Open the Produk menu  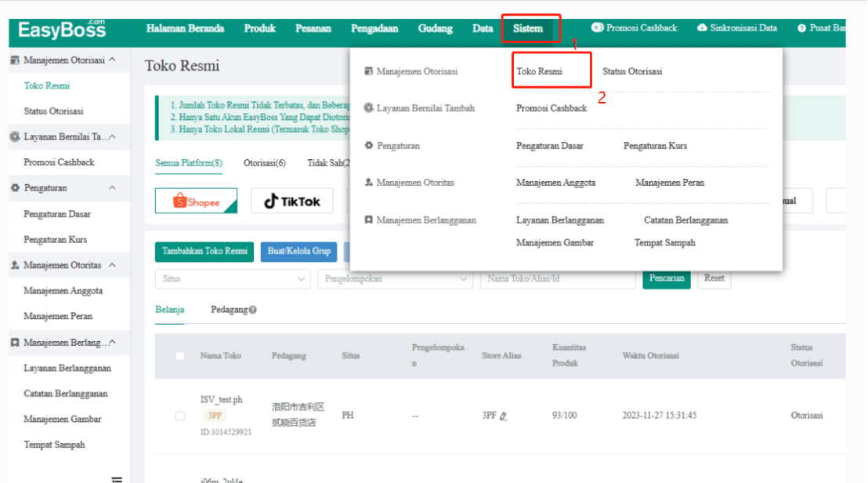259,28
